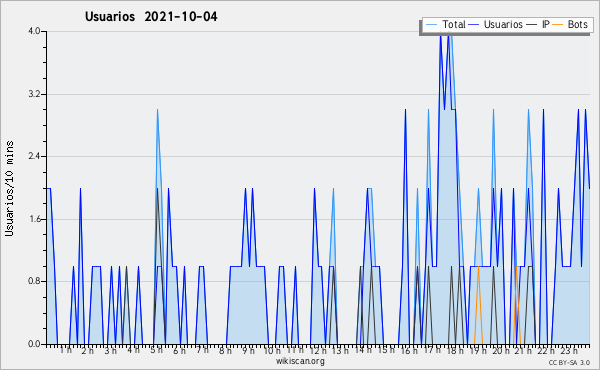Viewport: 600px width, 370px height.
Task: Click the "4 h" x-axis label
Action: (x=134, y=350)
